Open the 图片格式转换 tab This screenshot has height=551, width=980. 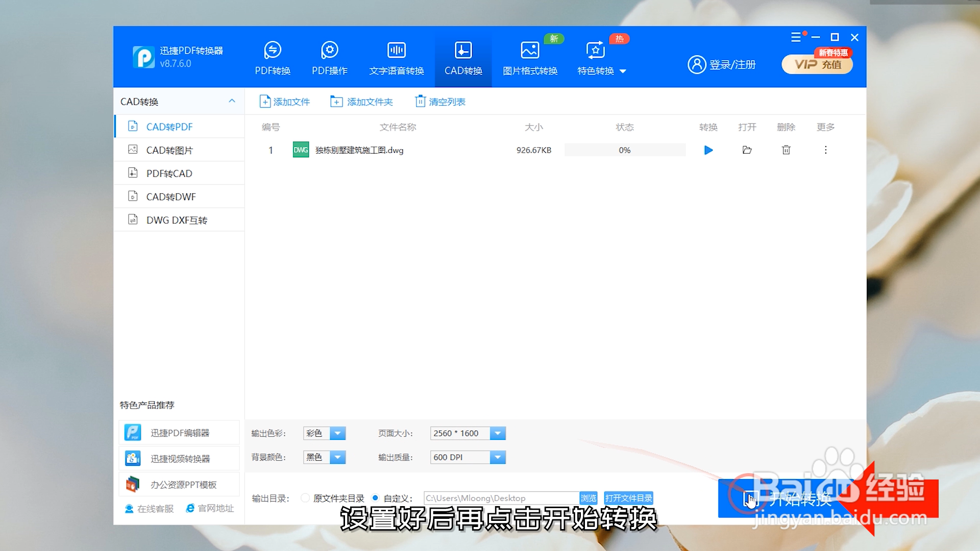(530, 58)
